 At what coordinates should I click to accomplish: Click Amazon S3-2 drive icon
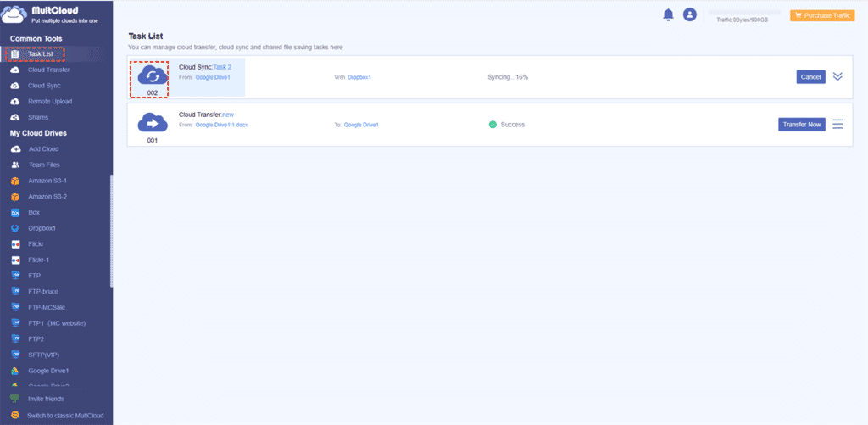[x=15, y=197]
